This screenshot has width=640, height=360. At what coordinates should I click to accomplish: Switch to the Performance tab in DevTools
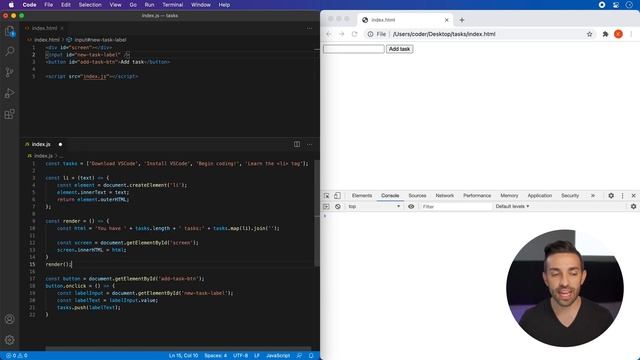coord(477,196)
